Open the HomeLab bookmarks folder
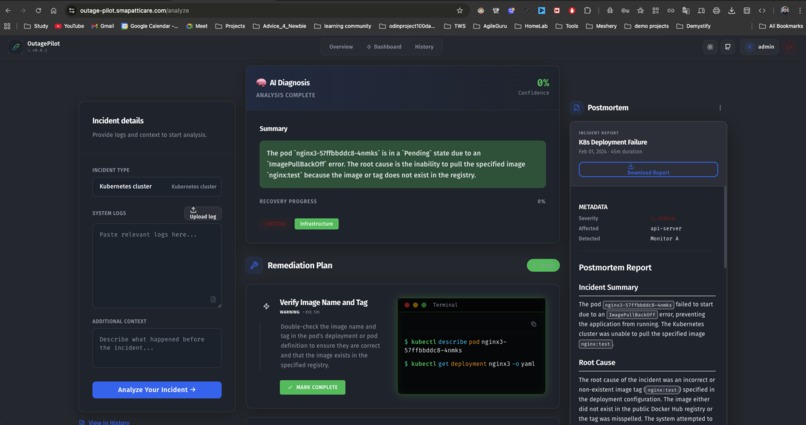 click(x=532, y=26)
